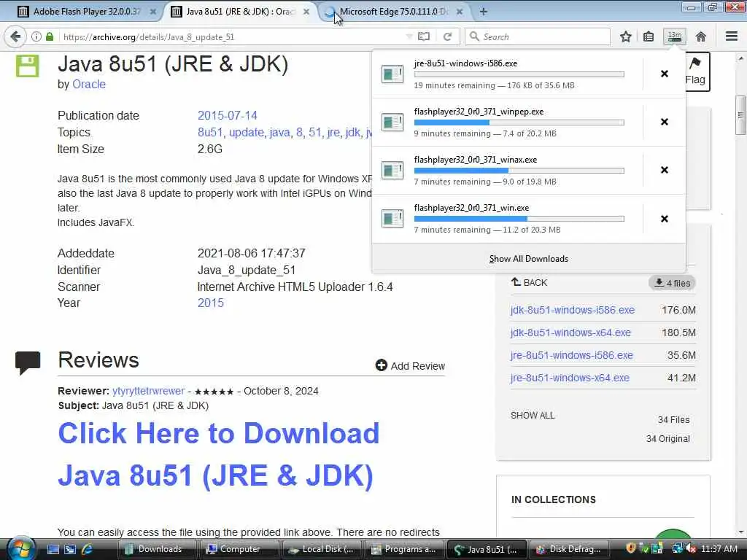Open the bookmarks list icon
Screen dimensions: 747x560
pyautogui.click(x=649, y=36)
